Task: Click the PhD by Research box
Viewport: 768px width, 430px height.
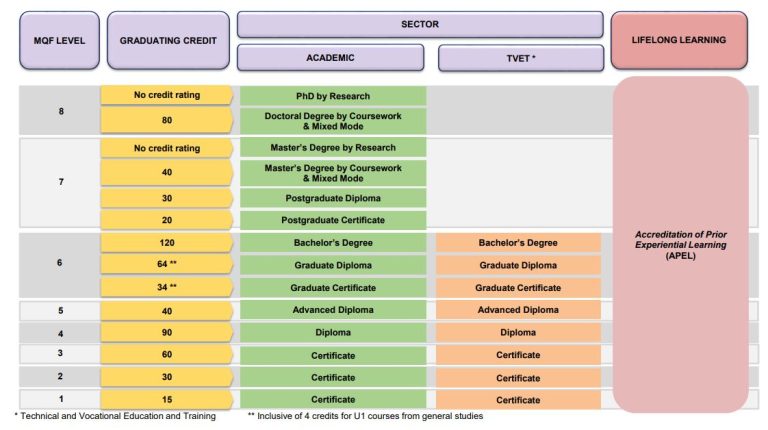Action: [333, 96]
